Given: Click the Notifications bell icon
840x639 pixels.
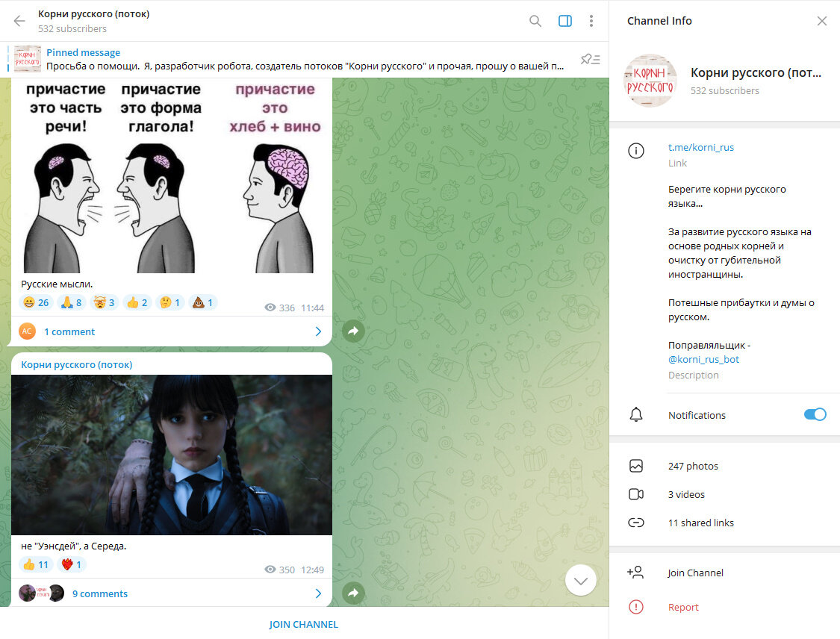Looking at the screenshot, I should click(636, 414).
